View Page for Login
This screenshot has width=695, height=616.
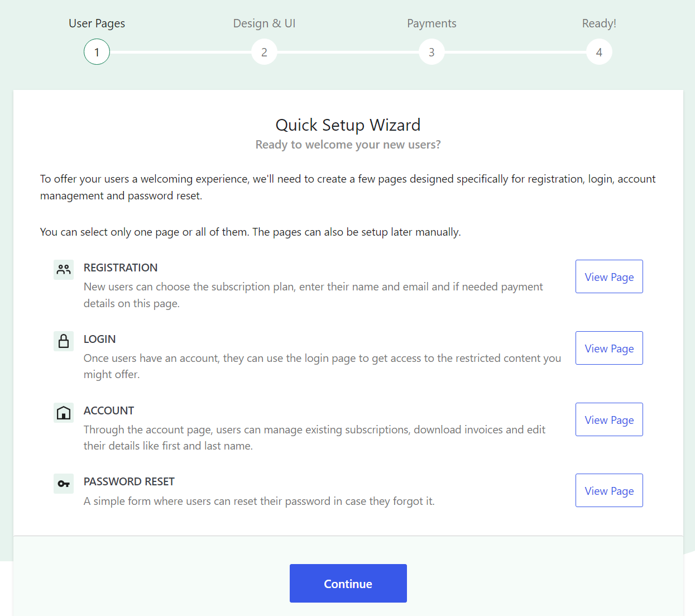tap(609, 348)
